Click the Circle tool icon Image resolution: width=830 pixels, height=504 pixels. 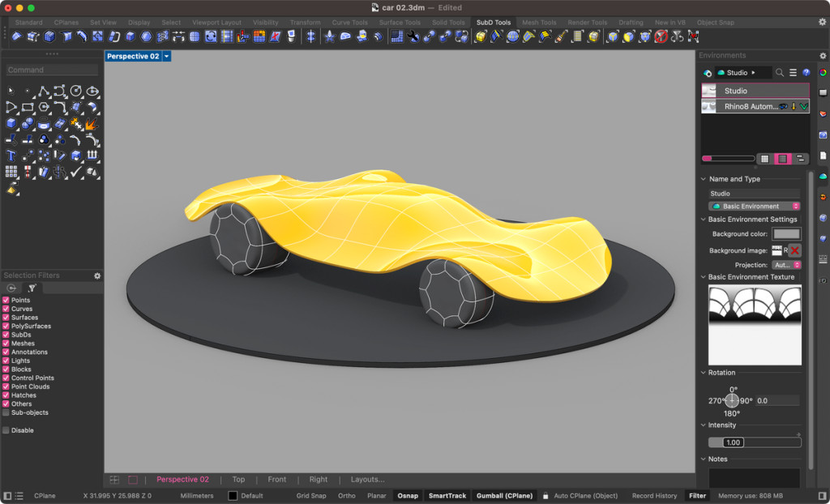75,92
